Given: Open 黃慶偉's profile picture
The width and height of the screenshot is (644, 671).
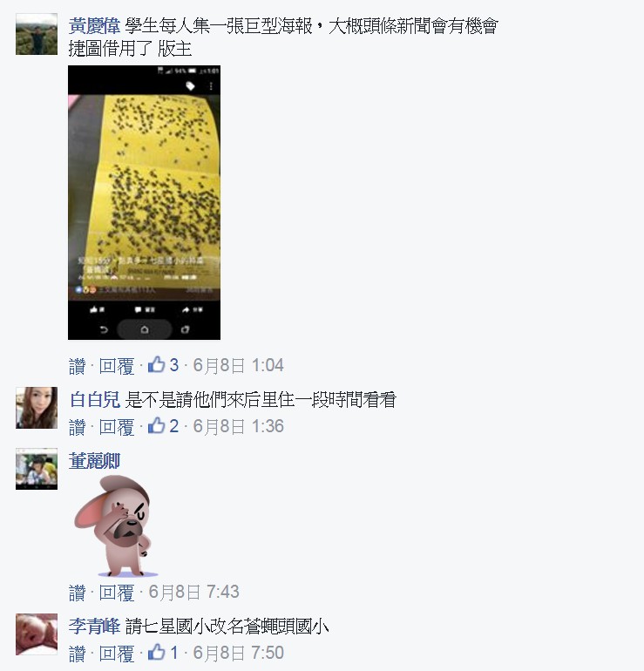Looking at the screenshot, I should (x=37, y=34).
